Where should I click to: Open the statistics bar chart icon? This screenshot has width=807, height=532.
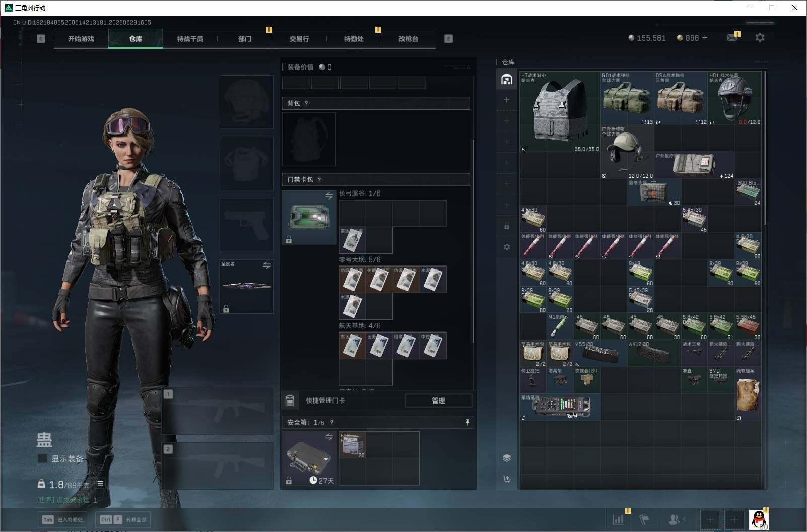618,519
